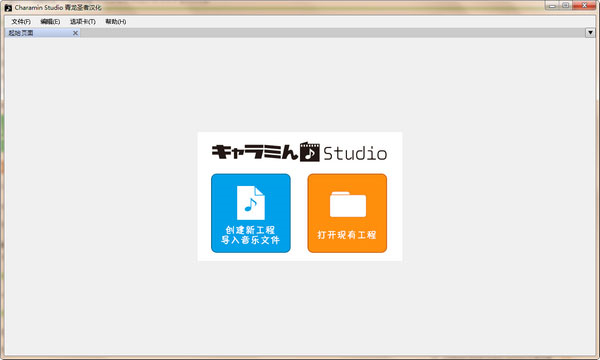This screenshot has height=360, width=600.
Task: Open the 文件(F) menu
Action: click(21, 21)
